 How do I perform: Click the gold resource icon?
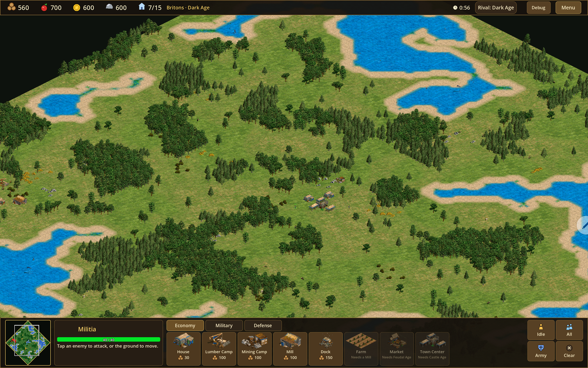coord(77,8)
